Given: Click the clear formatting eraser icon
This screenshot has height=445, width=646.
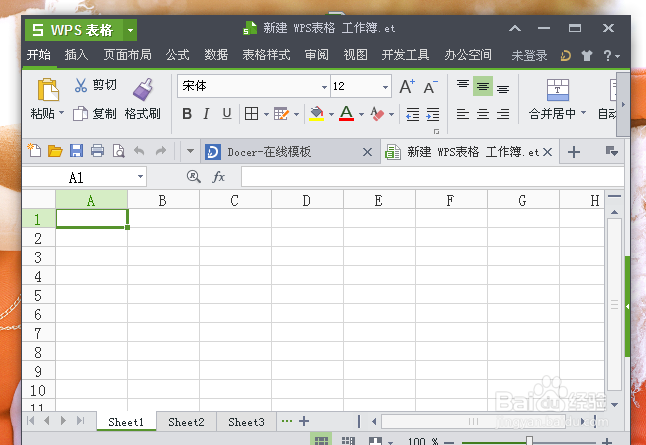Looking at the screenshot, I should (377, 113).
